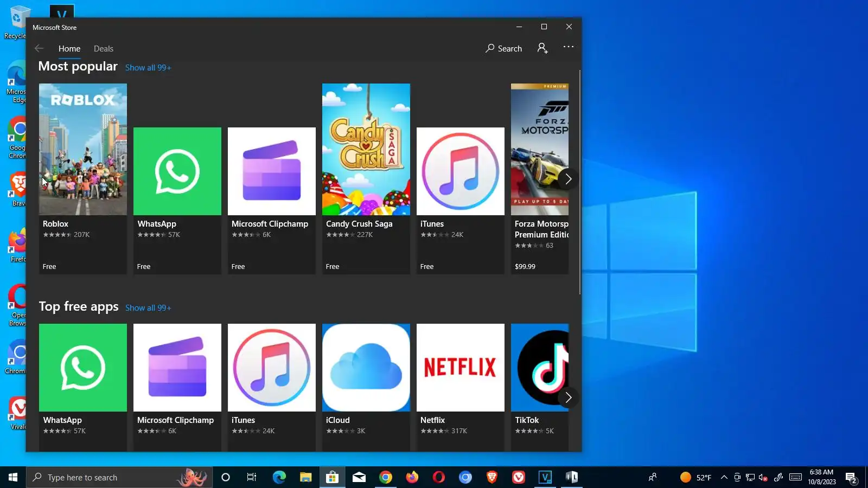
Task: Launch Chromium from the taskbar
Action: [465, 477]
